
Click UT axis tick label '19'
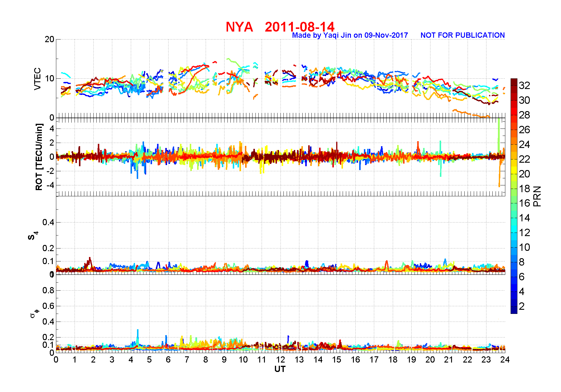coord(411,360)
